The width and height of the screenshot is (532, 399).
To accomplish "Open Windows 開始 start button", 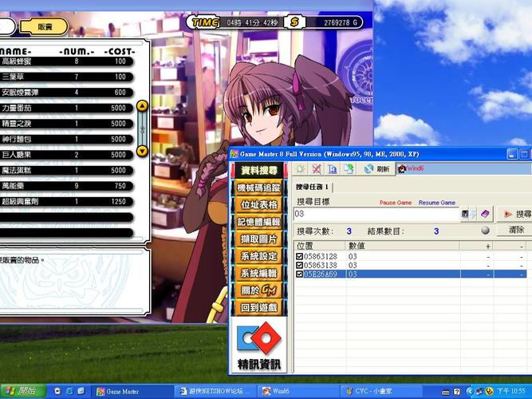I will (23, 391).
